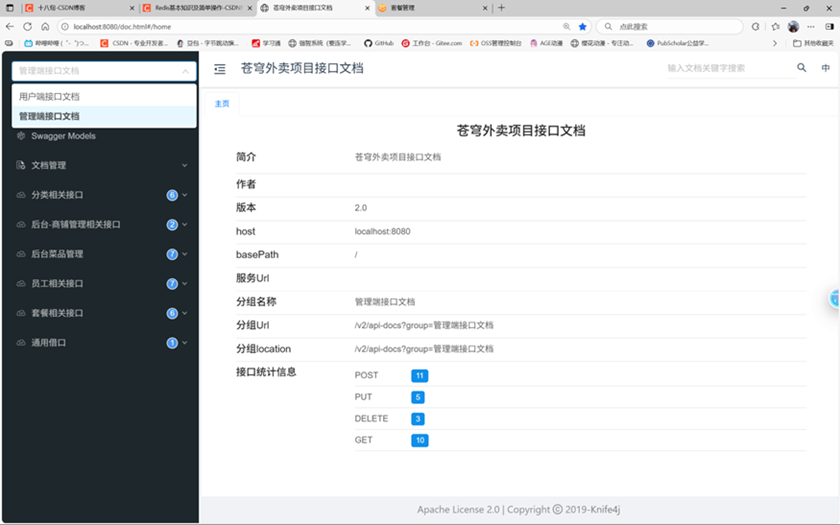Open the OSS管理控制台 bookmark

point(496,43)
